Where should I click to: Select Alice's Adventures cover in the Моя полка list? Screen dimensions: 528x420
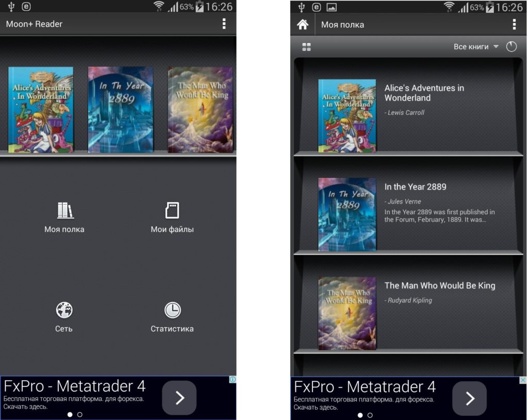coord(347,116)
